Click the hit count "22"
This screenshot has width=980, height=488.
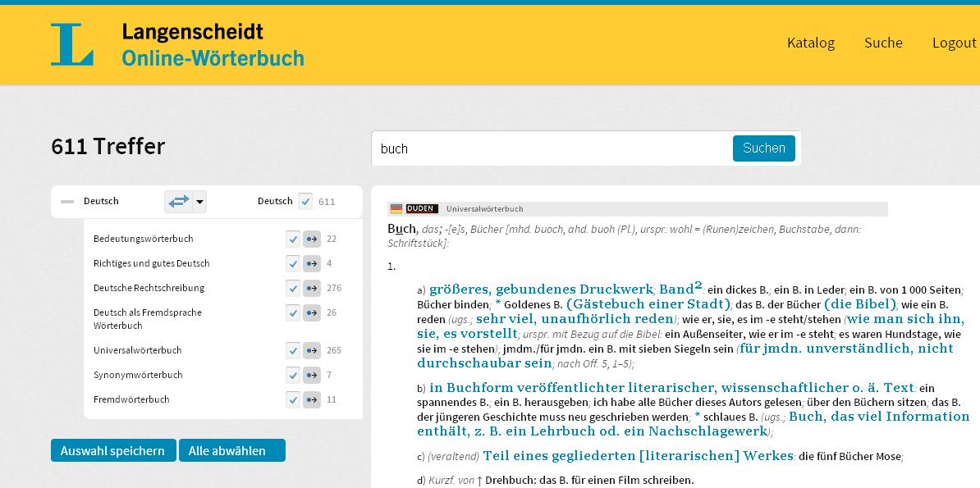point(332,239)
